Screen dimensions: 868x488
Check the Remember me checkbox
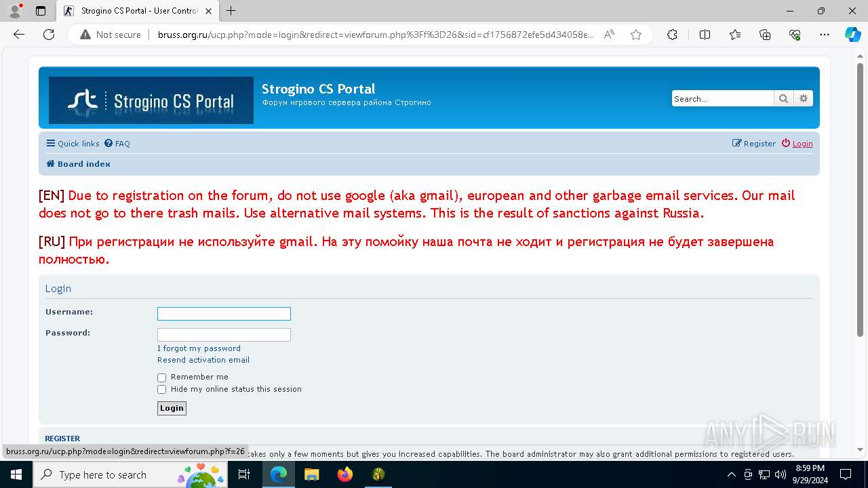(161, 378)
